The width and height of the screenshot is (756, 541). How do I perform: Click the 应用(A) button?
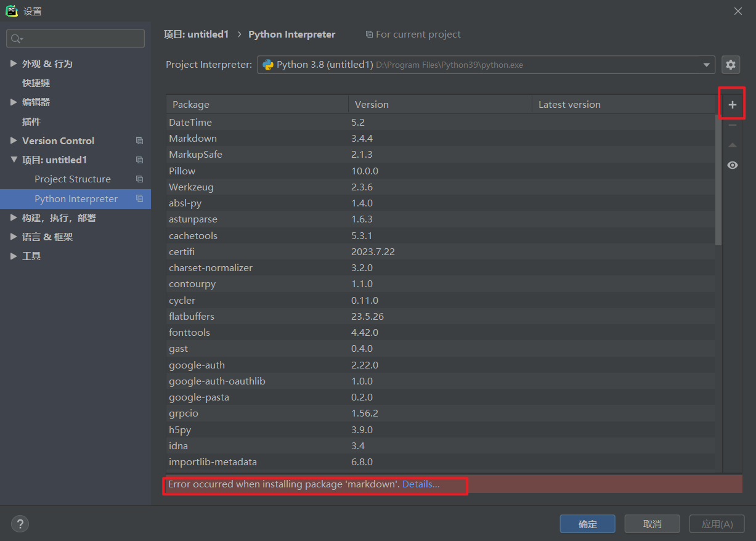pyautogui.click(x=717, y=524)
